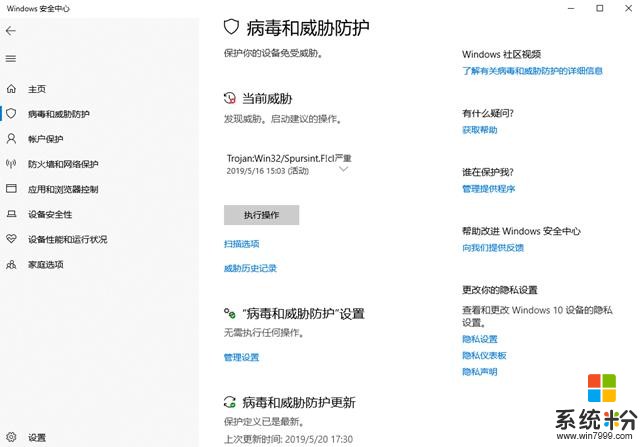Screen dimensions: 640x447
Task: Open 帐户保护 in the sidebar
Action: click(45, 139)
